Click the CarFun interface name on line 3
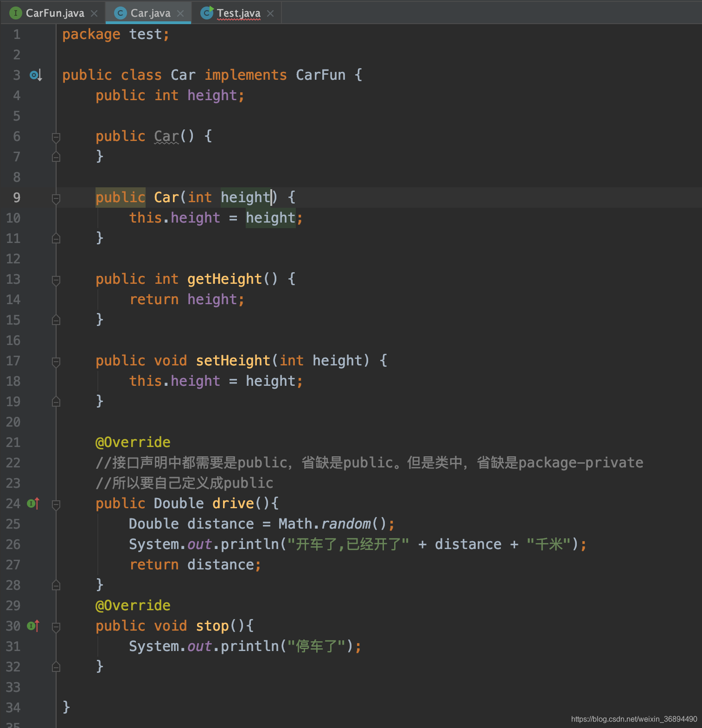 pyautogui.click(x=320, y=75)
